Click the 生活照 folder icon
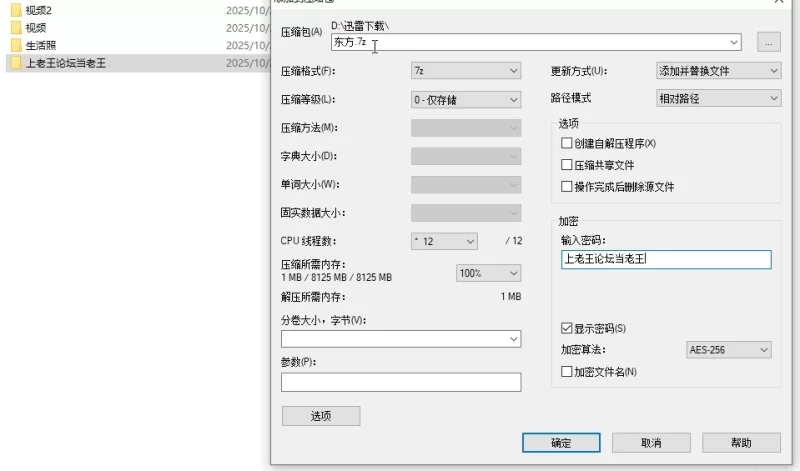Image resolution: width=800 pixels, height=471 pixels. pyautogui.click(x=16, y=45)
